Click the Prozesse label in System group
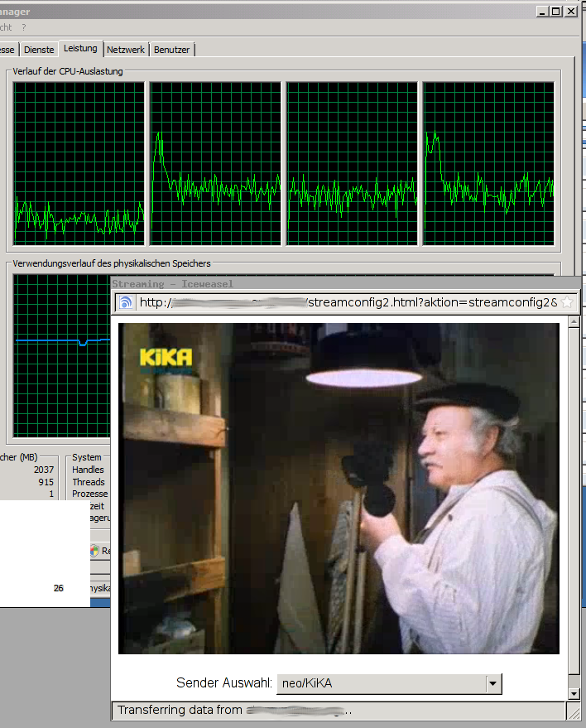The image size is (586, 728). tap(89, 494)
